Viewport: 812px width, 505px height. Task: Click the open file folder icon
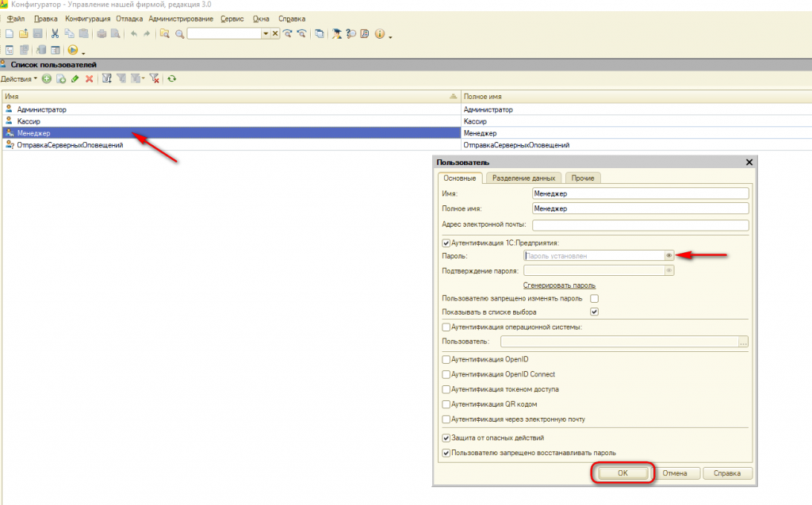(23, 33)
